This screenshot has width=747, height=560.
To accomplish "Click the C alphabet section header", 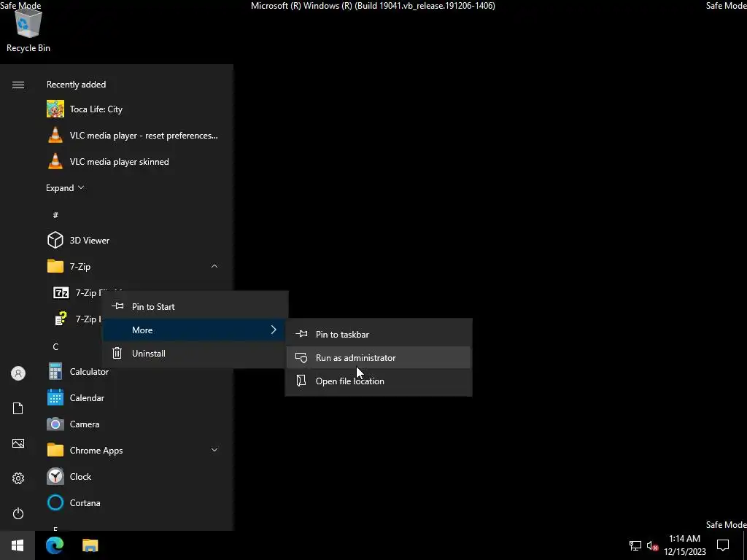I will 55,346.
